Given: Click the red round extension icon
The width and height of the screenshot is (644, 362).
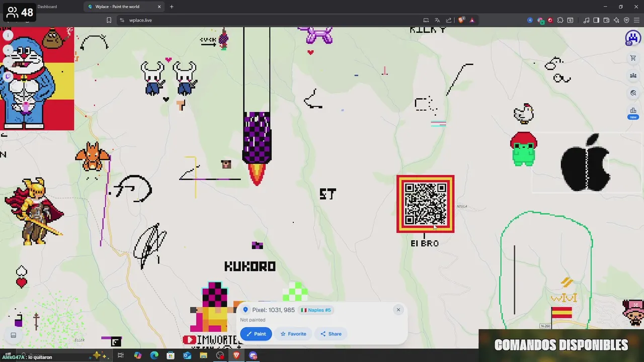Looking at the screenshot, I should pos(550,20).
